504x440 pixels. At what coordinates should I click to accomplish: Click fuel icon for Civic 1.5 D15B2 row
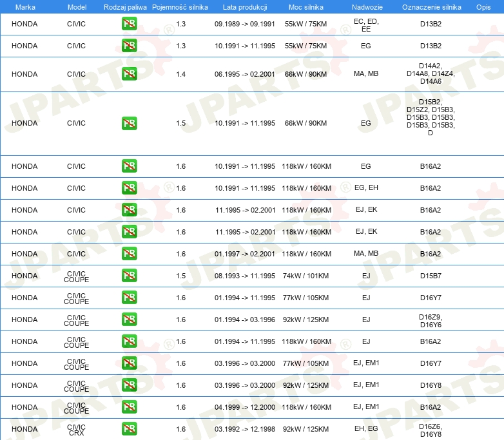pos(129,123)
